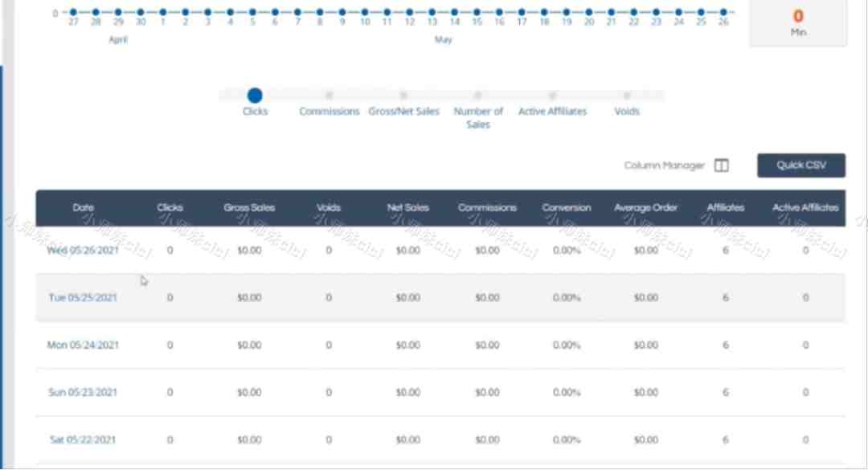Select the Clicks metric radio button
This screenshot has height=470, width=868.
pyautogui.click(x=255, y=96)
